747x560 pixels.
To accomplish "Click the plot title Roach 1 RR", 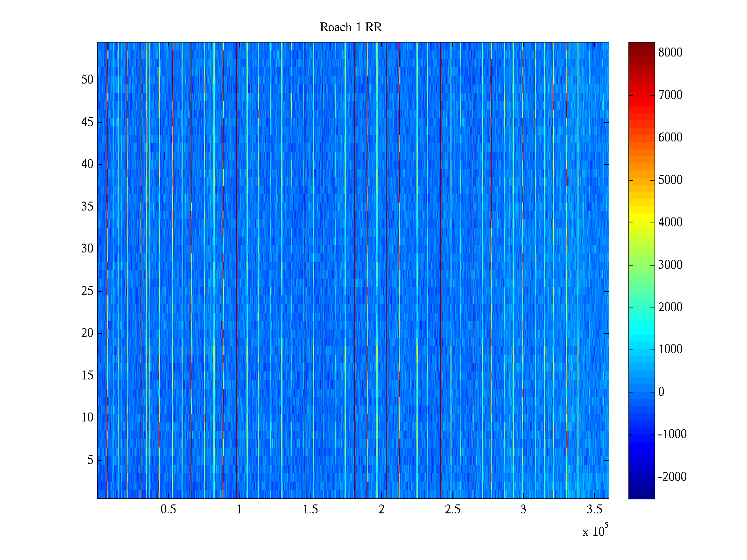I will pyautogui.click(x=351, y=28).
